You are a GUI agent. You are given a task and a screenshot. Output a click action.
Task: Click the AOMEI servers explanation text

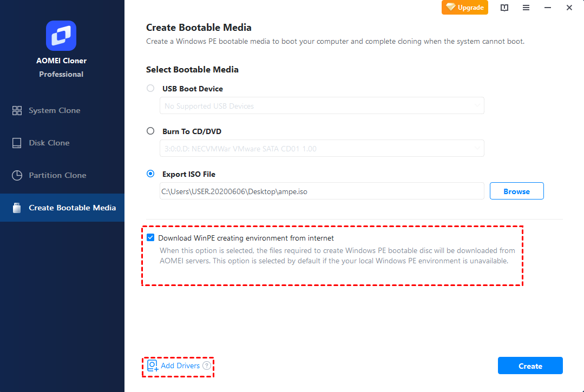(337, 256)
